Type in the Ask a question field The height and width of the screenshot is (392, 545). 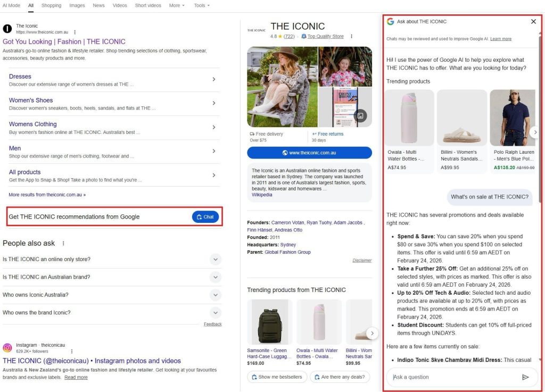[x=452, y=377]
